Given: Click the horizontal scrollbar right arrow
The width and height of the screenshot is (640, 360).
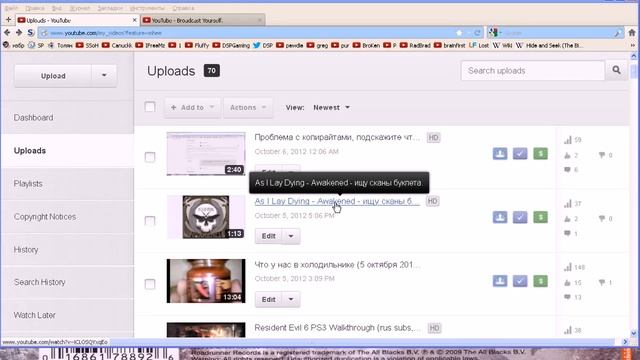Looking at the screenshot, I should (x=625, y=342).
